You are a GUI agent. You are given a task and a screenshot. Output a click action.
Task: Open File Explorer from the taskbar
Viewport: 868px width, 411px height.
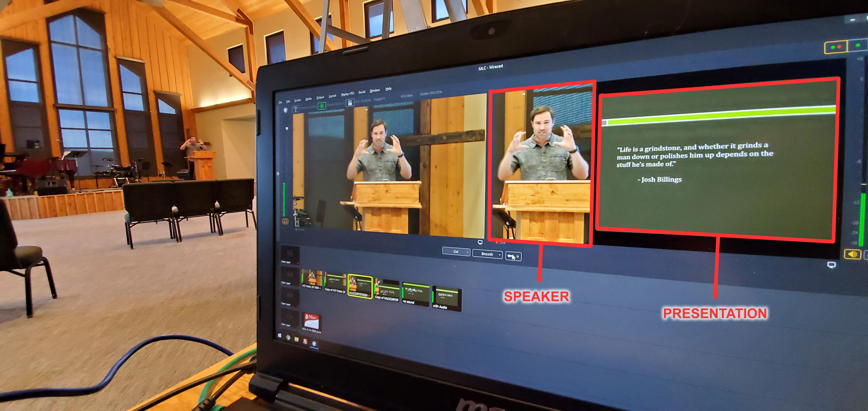coord(297,339)
